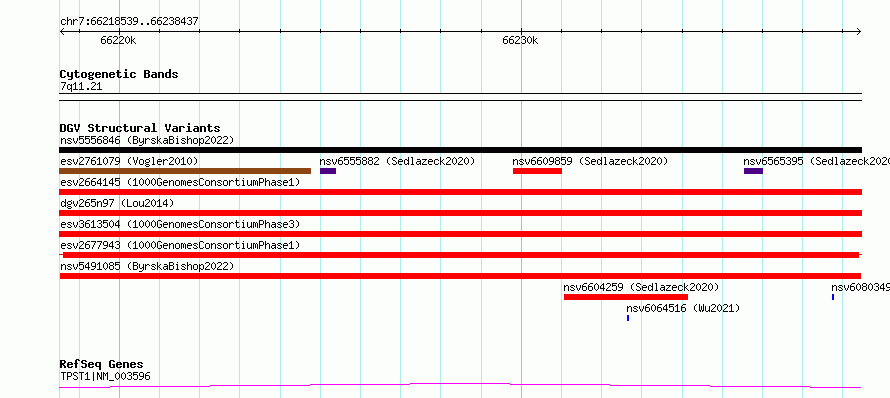Select the red nsv6609859 variant bar
The image size is (890, 398).
[x=538, y=171]
